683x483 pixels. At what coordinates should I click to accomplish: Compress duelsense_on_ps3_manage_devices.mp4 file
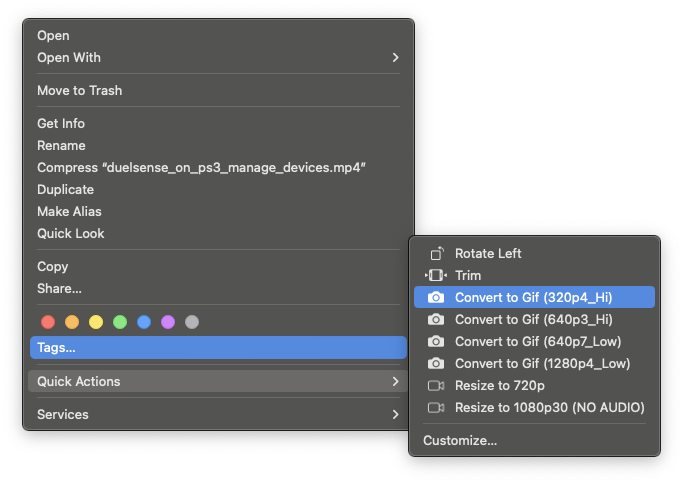[201, 167]
